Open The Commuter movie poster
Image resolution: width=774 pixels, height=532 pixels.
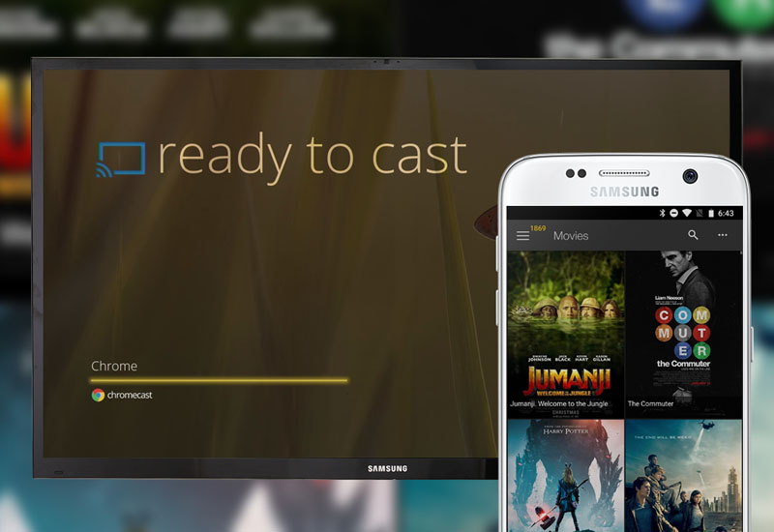pyautogui.click(x=684, y=335)
